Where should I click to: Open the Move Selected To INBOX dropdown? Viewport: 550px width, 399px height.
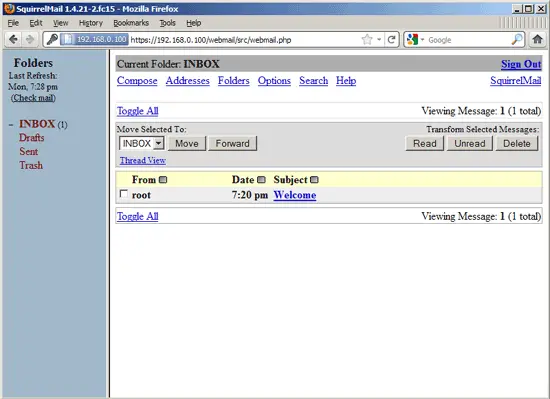click(x=142, y=143)
